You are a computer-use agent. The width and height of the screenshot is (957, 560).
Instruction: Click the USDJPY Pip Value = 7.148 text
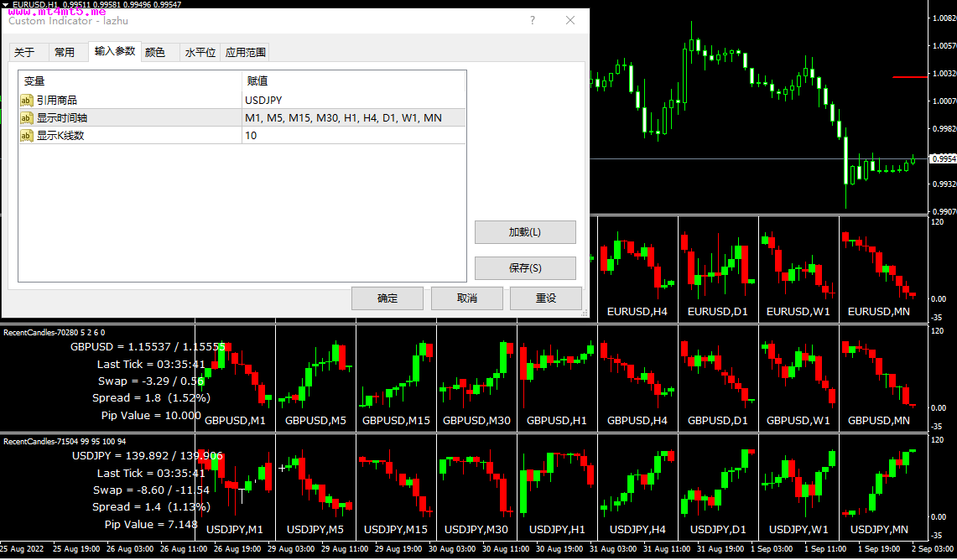click(x=151, y=524)
